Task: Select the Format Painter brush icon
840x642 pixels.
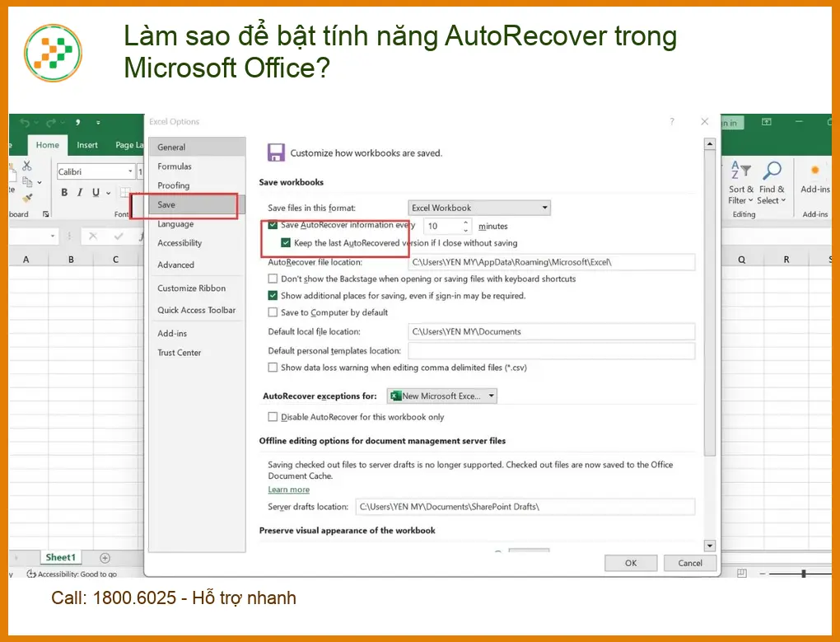Action: [27, 198]
